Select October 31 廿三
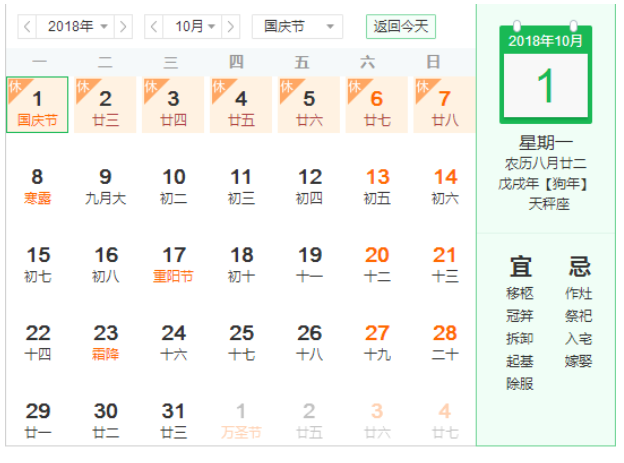This screenshot has height=463, width=624. (173, 420)
